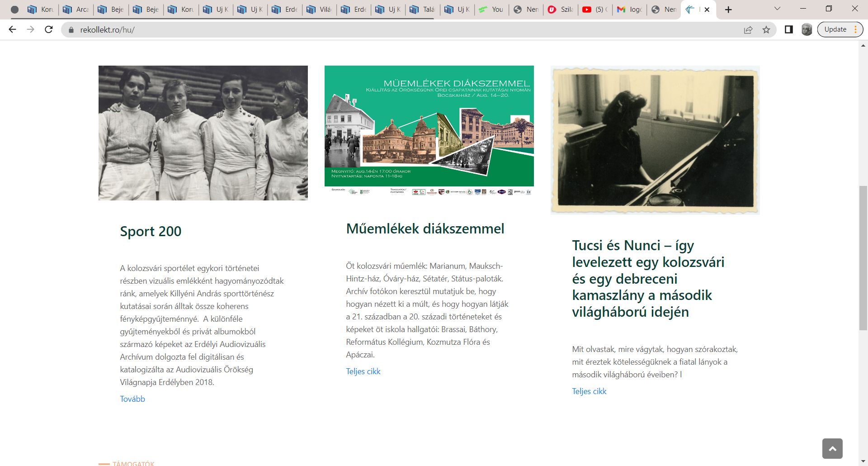This screenshot has width=868, height=466.
Task: Click the TÁMOGATÓK section label
Action: point(133,463)
